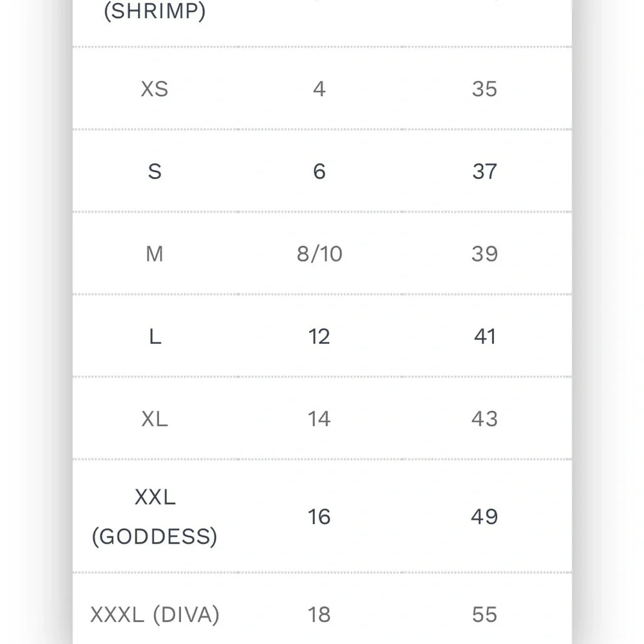Select the number 4 in XS row
Image resolution: width=644 pixels, height=644 pixels.
click(319, 89)
